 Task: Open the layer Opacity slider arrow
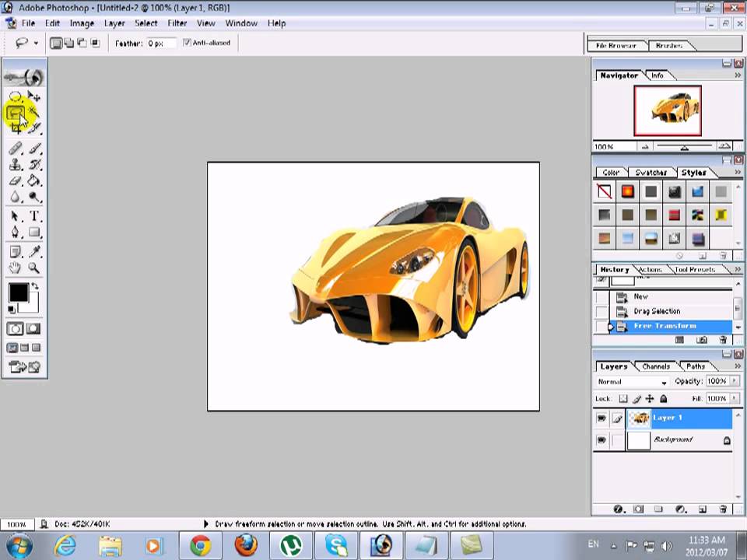pyautogui.click(x=733, y=382)
